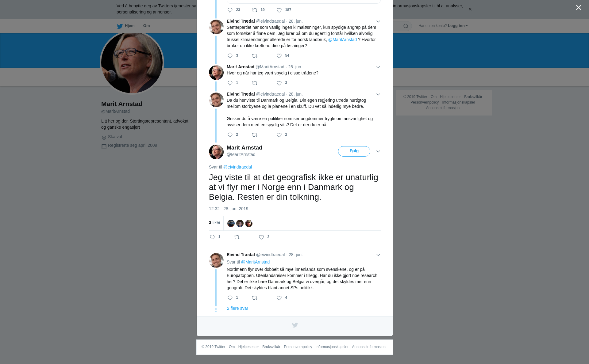Reply to Eivind's 'Nordmenn flyr' tweet
This screenshot has height=364, width=589.
click(x=230, y=298)
